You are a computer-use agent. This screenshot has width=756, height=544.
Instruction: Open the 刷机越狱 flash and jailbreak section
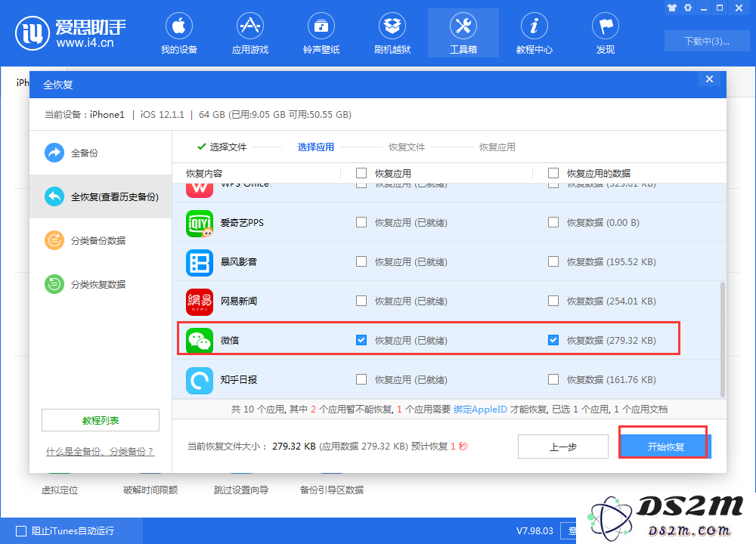pos(392,33)
